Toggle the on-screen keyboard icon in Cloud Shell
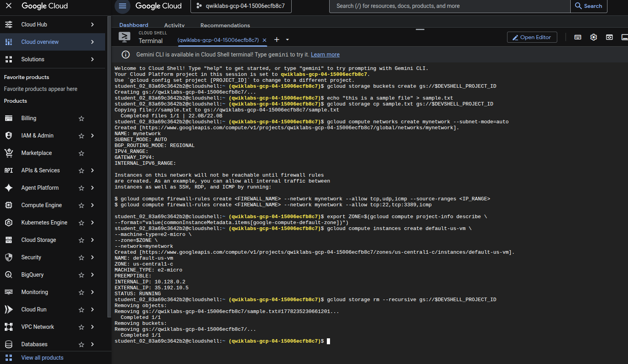 pyautogui.click(x=578, y=37)
